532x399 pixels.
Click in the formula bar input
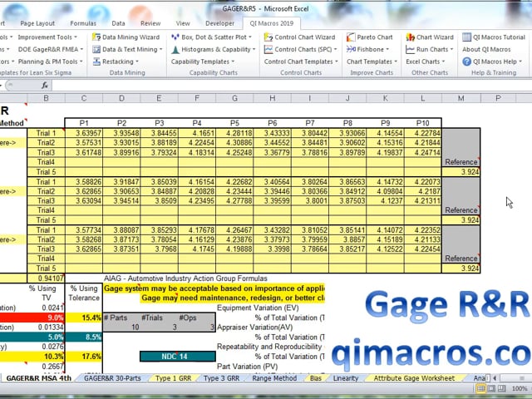click(x=292, y=86)
